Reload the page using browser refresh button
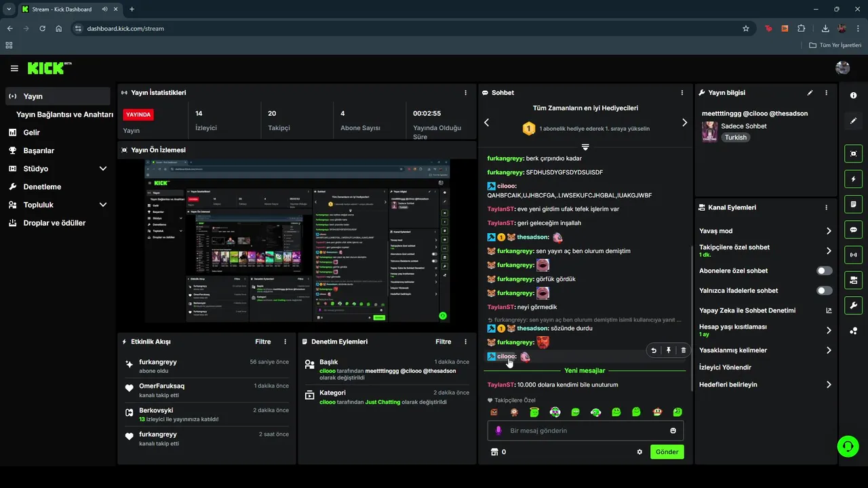Image resolution: width=868 pixels, height=488 pixels. [x=43, y=28]
